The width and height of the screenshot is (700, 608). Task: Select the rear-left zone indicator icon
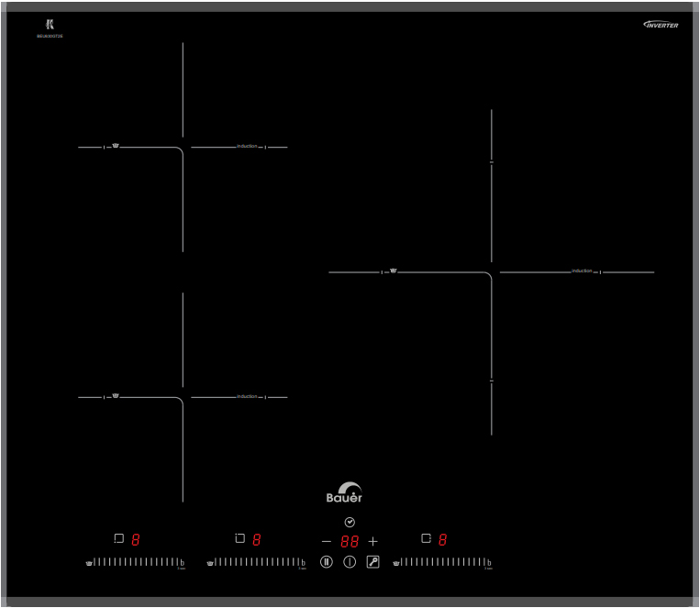tap(239, 538)
